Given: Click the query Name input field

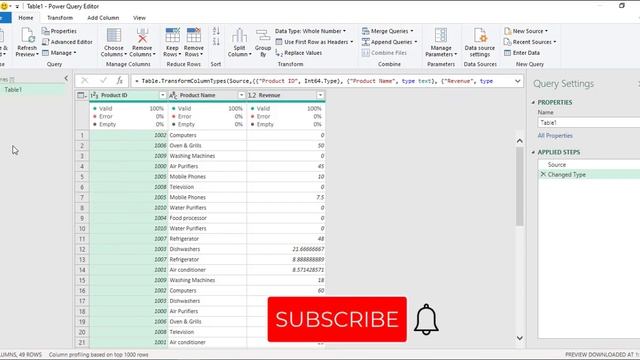Looking at the screenshot, I should click(x=589, y=122).
